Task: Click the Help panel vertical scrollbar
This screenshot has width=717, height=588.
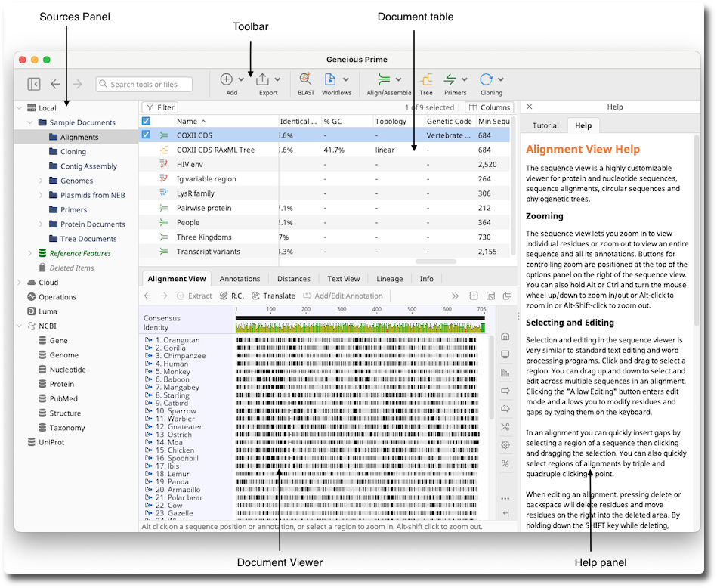Action: click(697, 229)
